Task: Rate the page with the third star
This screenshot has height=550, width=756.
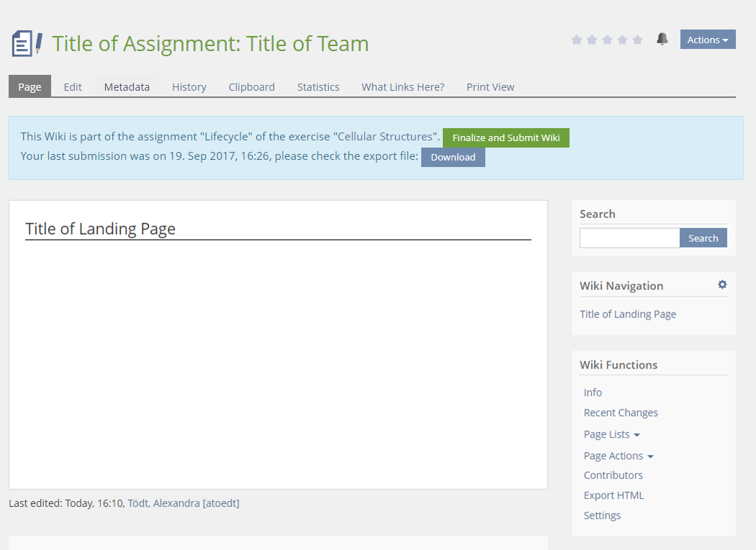Action: (x=607, y=40)
